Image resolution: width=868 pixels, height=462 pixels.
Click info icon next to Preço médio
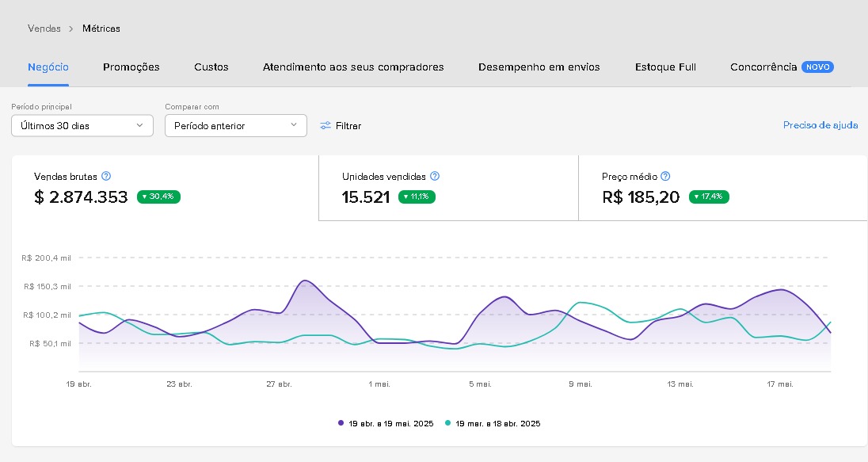(665, 177)
